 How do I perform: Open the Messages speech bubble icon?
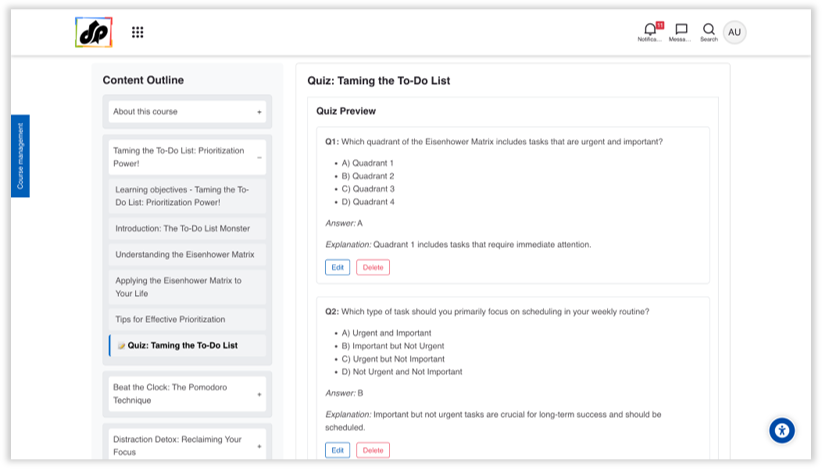click(x=681, y=29)
